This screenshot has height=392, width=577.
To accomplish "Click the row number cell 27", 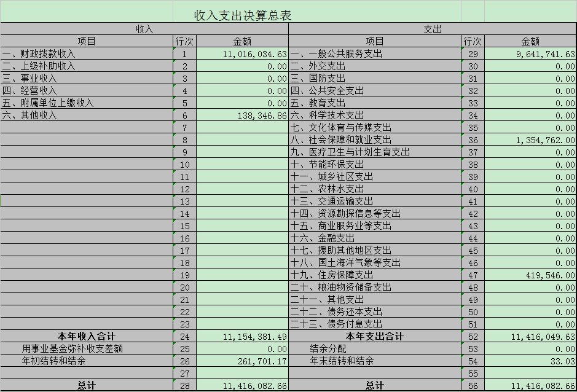I will pos(185,373).
